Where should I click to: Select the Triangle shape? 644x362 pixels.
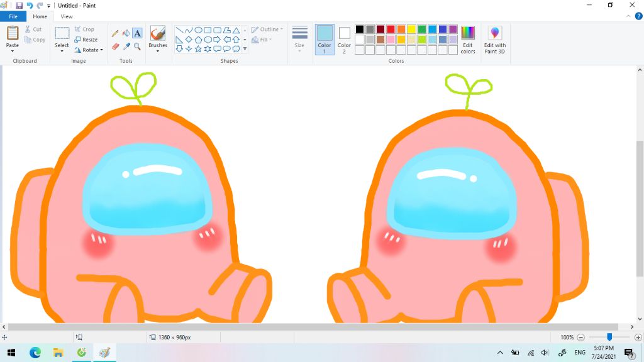pos(236,30)
